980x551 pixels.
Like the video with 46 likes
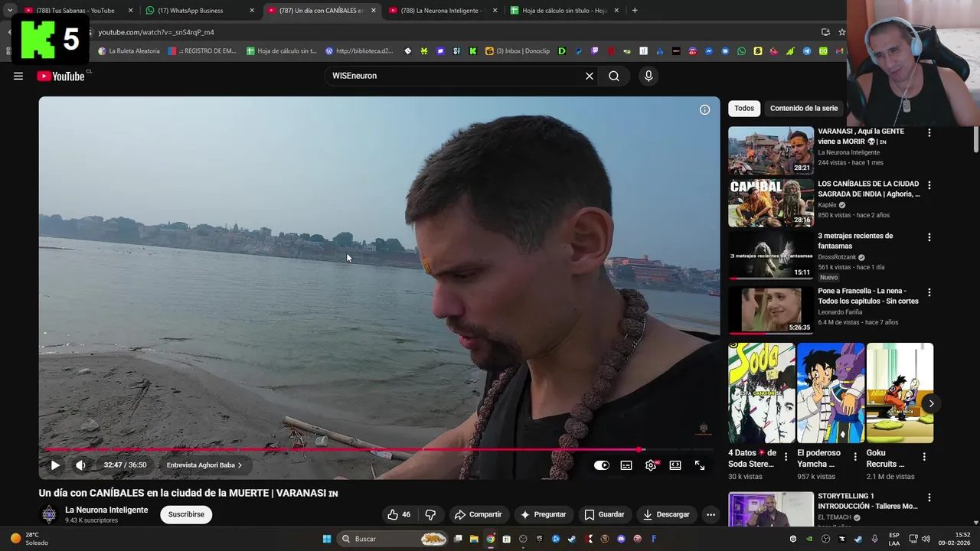coord(399,514)
